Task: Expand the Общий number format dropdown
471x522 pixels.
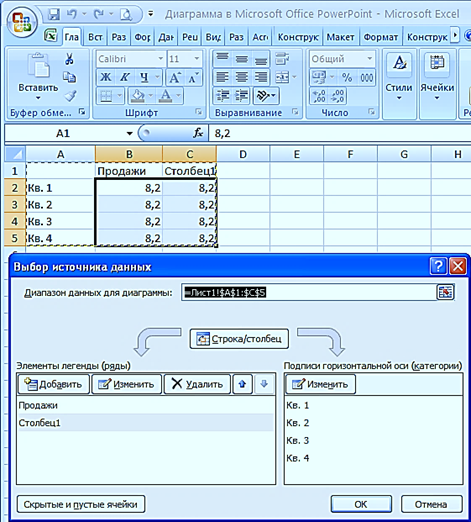Action: coord(370,59)
